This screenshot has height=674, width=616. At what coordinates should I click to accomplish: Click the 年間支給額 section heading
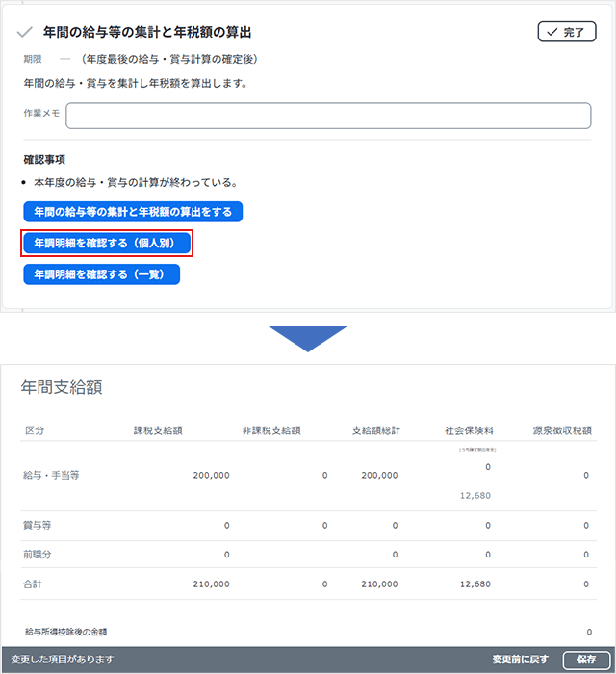(x=62, y=388)
